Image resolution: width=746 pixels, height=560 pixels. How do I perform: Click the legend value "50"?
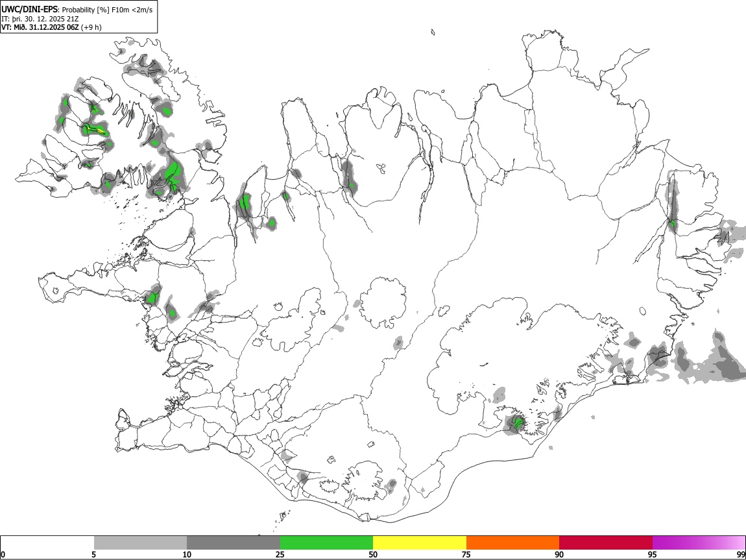point(373,554)
